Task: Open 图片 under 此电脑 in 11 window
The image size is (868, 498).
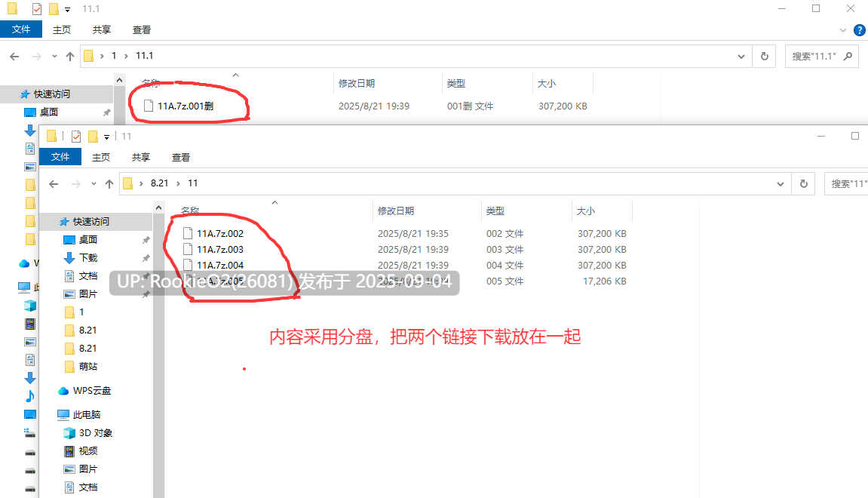Action: click(88, 469)
